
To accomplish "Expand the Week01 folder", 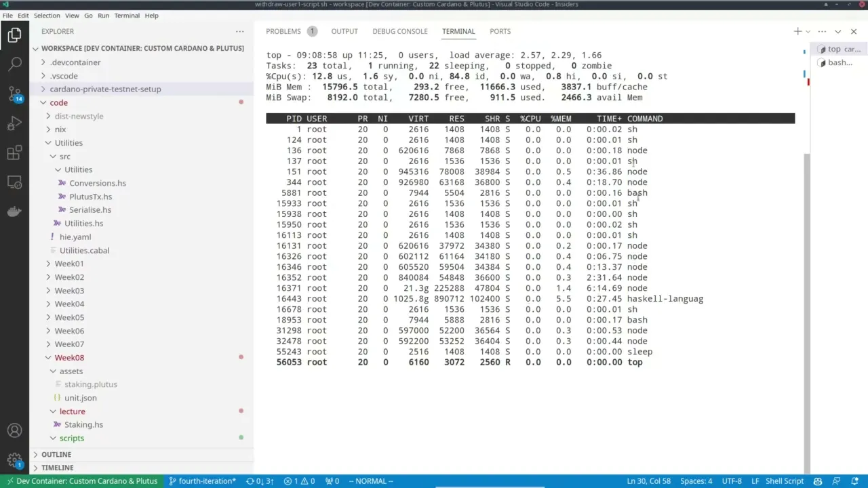I will (x=68, y=264).
